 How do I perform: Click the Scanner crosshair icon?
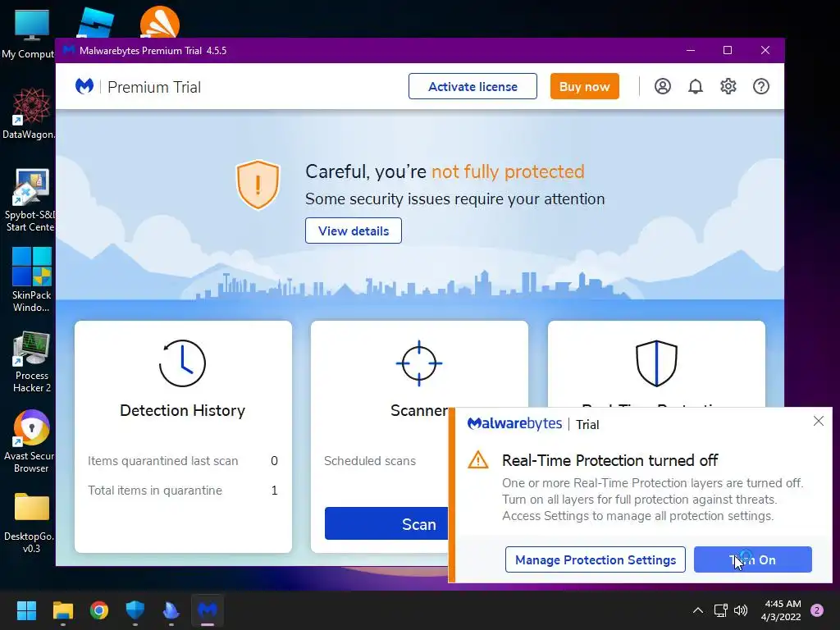(x=419, y=363)
